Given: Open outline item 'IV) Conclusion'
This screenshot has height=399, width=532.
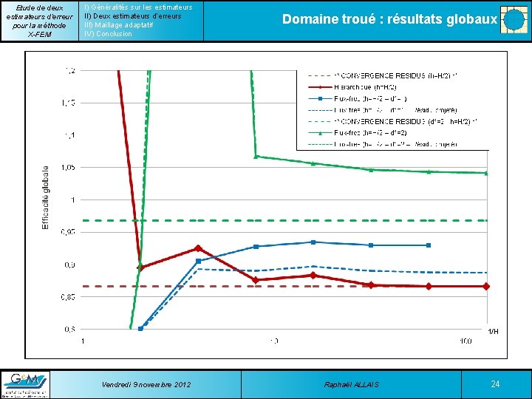Looking at the screenshot, I should pos(108,33).
